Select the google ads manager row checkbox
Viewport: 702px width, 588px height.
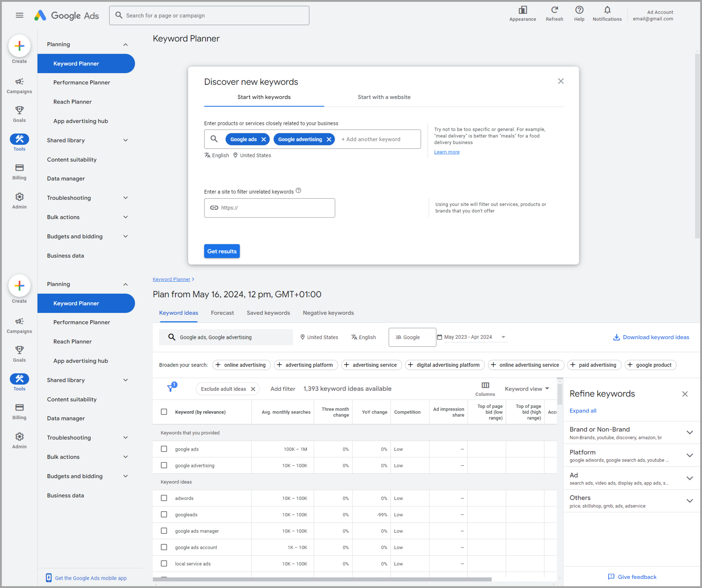[164, 531]
